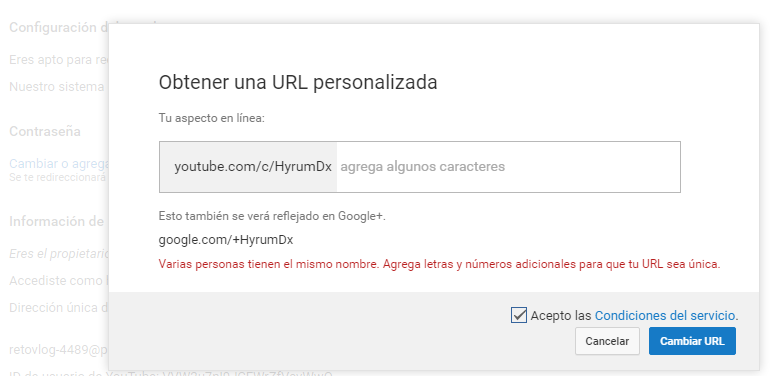Open the Condiciones del servicio link
Screen dimensions: 773x376
click(x=665, y=315)
